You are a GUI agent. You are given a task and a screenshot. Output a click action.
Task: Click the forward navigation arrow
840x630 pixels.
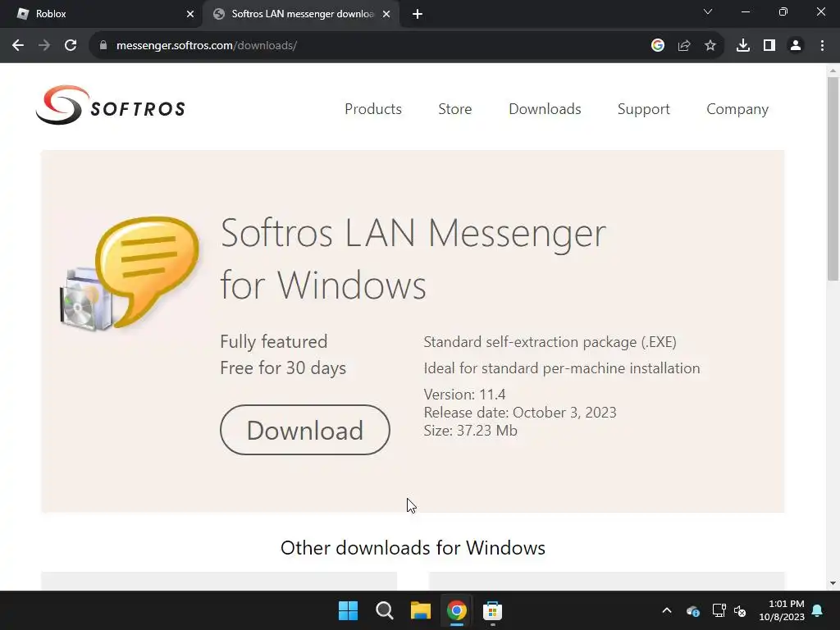pos(44,46)
